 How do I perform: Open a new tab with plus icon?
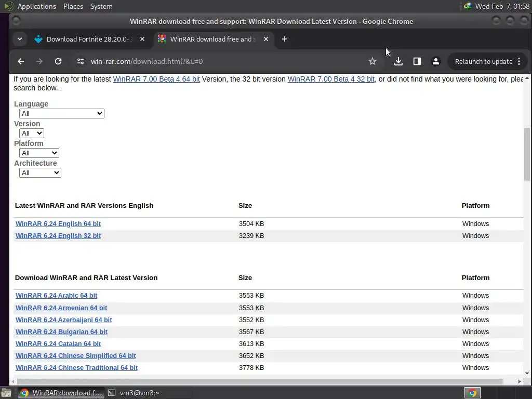(285, 39)
